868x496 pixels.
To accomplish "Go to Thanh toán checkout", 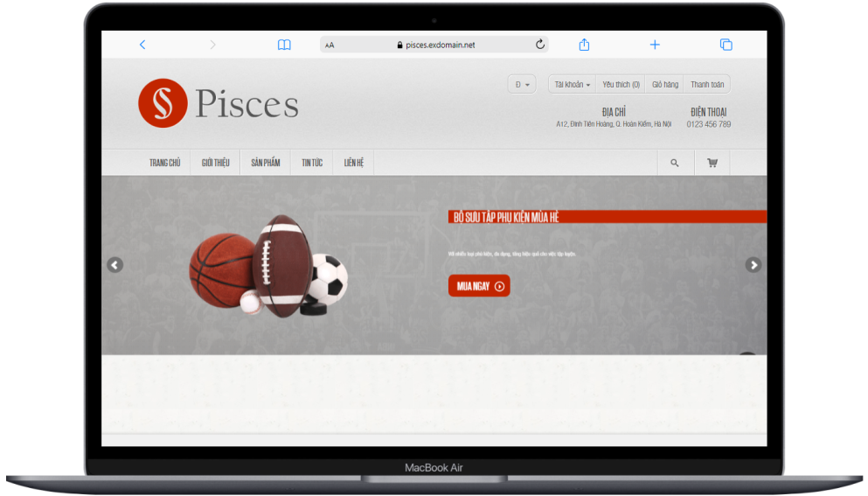I will (707, 84).
